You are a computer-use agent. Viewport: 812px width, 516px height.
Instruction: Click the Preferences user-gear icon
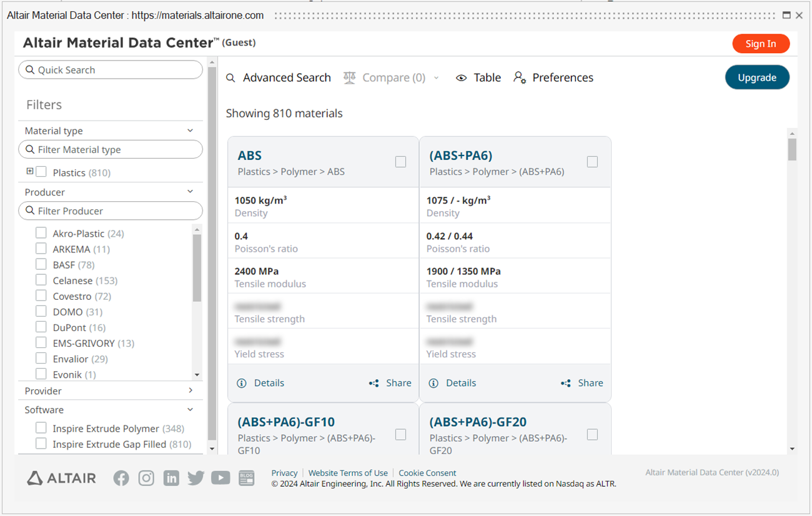point(519,77)
